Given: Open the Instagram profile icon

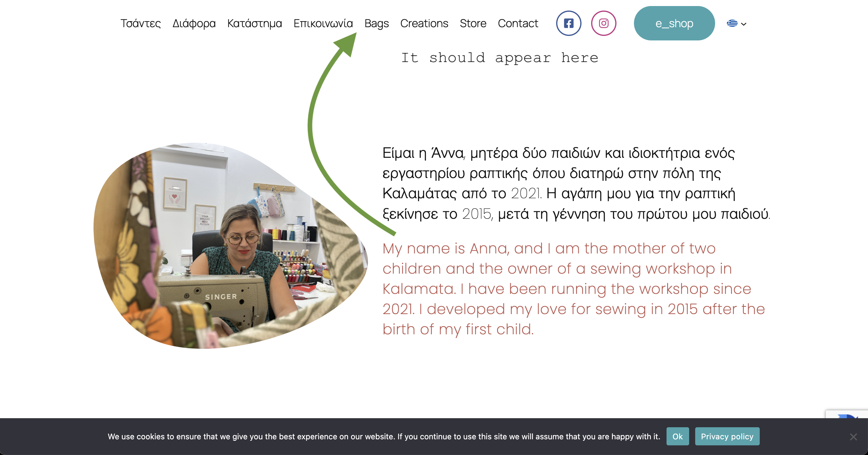Looking at the screenshot, I should (603, 23).
